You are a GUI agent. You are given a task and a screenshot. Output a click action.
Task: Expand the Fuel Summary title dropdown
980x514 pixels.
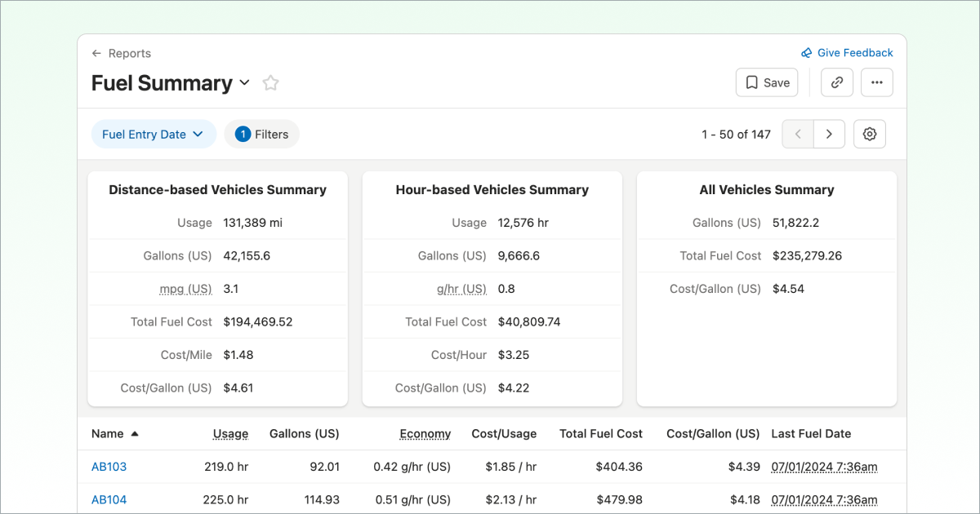click(244, 83)
